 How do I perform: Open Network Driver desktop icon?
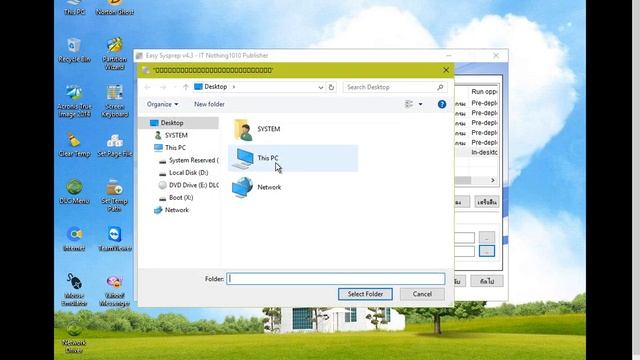(74, 337)
